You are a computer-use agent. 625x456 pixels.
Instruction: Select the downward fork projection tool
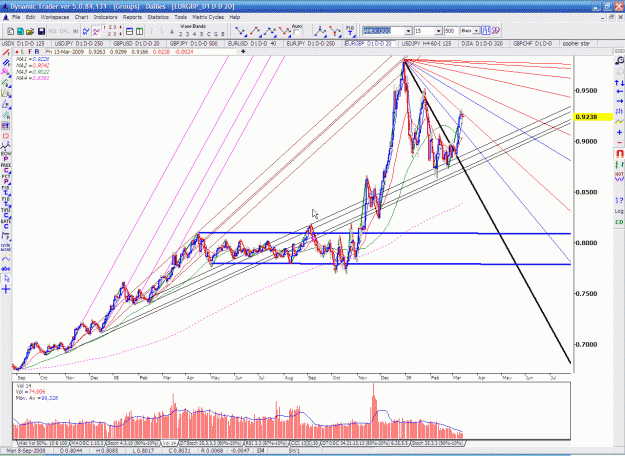click(x=335, y=31)
